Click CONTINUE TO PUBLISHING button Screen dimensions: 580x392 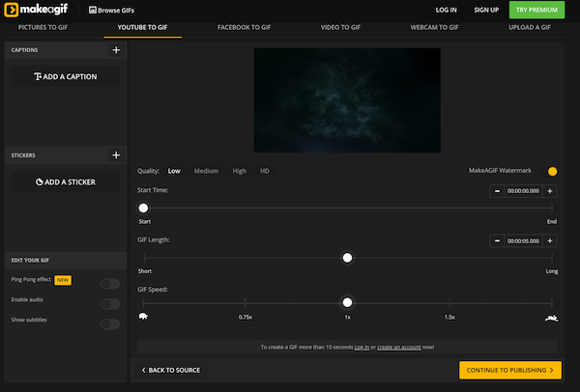[510, 370]
